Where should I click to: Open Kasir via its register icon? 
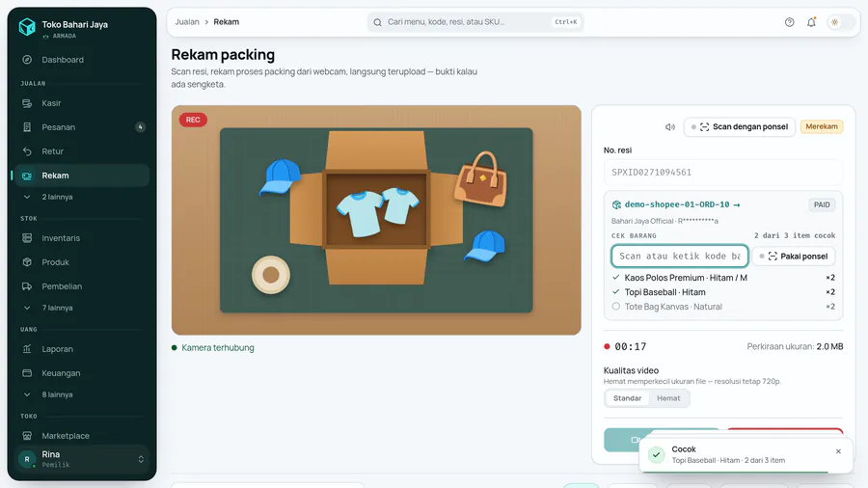[x=27, y=103]
